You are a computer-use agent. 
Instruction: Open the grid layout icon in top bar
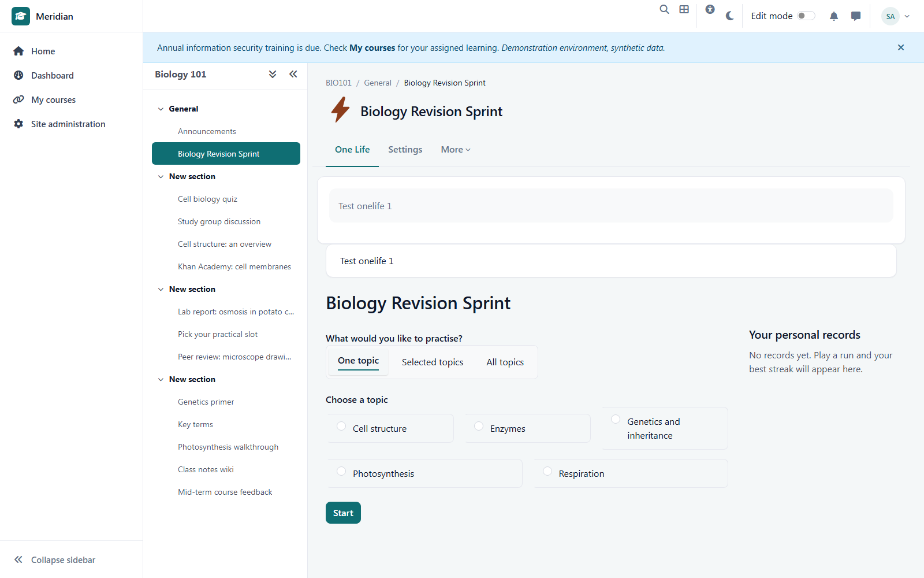coord(684,9)
